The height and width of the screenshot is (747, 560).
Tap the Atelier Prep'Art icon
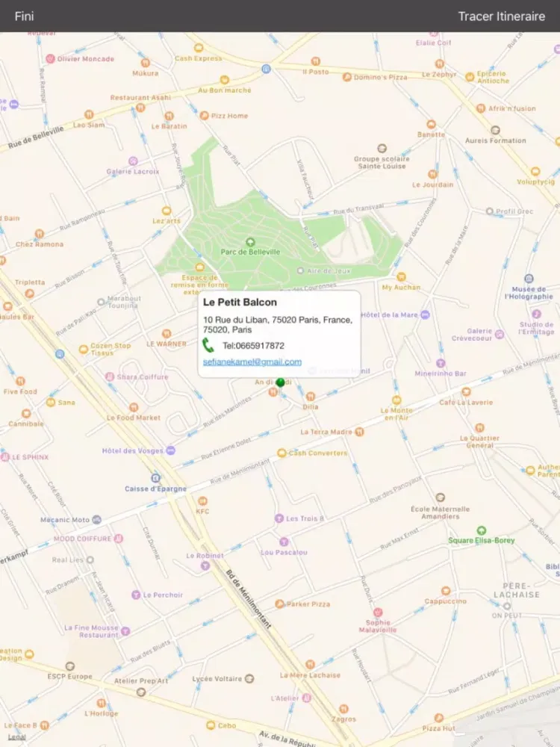point(141,692)
